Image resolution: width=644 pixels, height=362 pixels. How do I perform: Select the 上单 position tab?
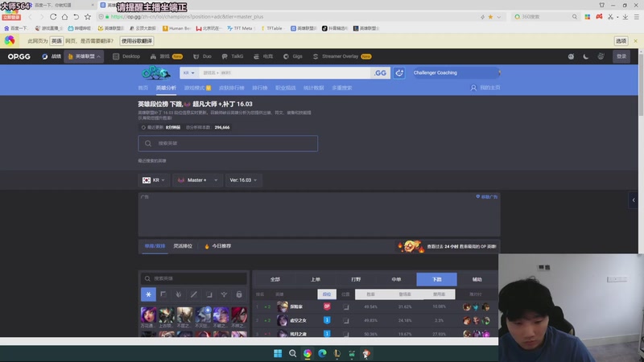point(316,279)
